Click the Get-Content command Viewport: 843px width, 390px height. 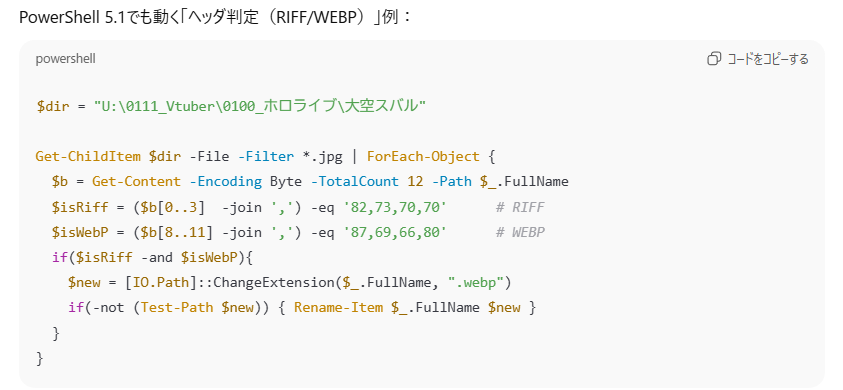(137, 182)
